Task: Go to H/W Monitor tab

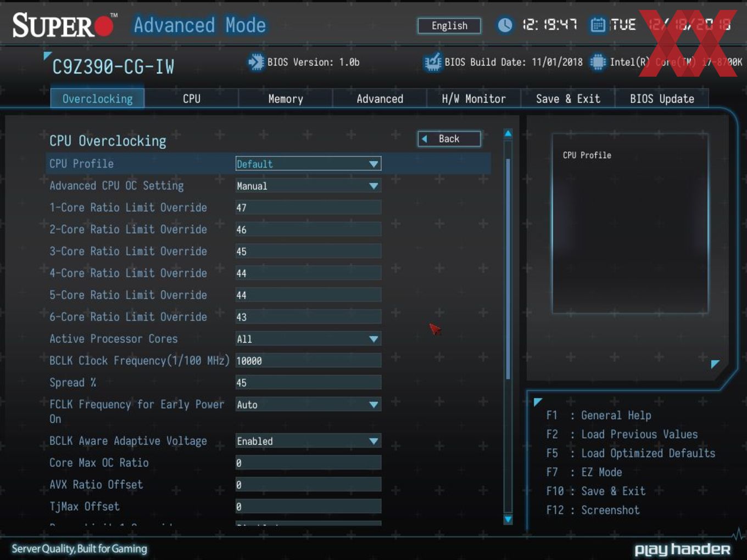Action: pos(473,99)
